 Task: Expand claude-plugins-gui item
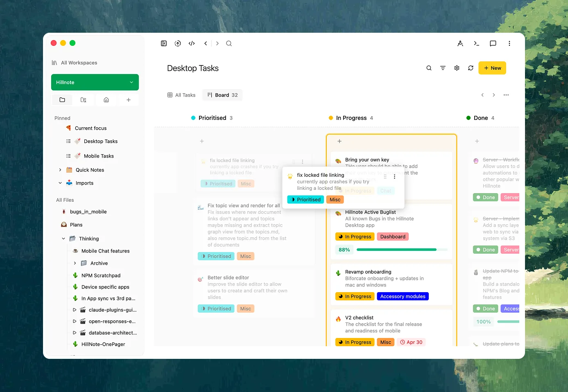[x=75, y=310]
